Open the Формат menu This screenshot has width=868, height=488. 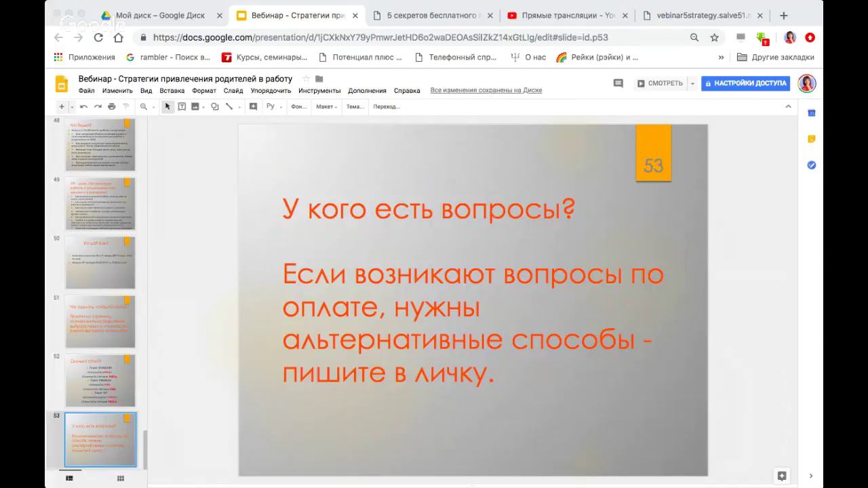click(x=204, y=91)
